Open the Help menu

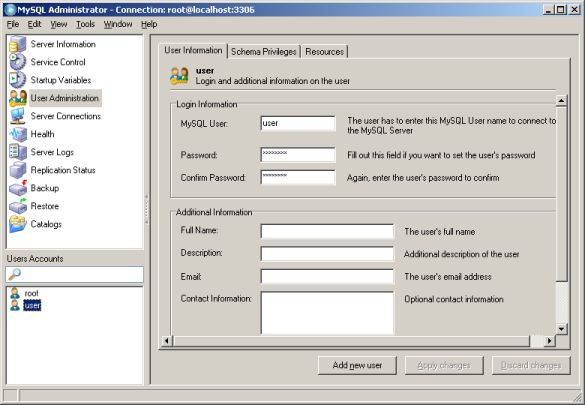point(149,24)
